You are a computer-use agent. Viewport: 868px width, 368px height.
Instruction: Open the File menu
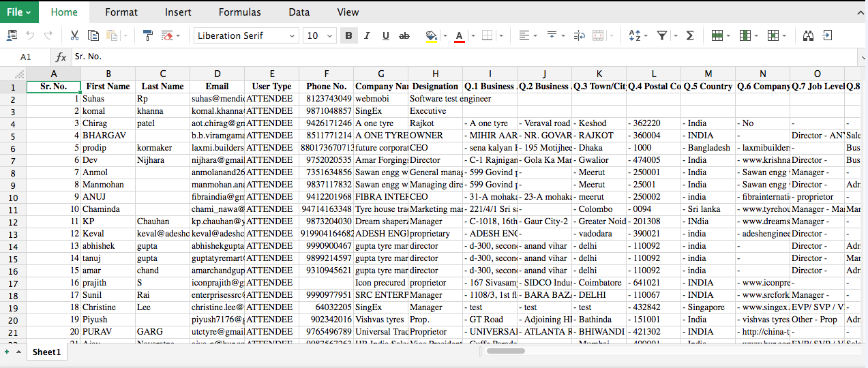pos(19,12)
